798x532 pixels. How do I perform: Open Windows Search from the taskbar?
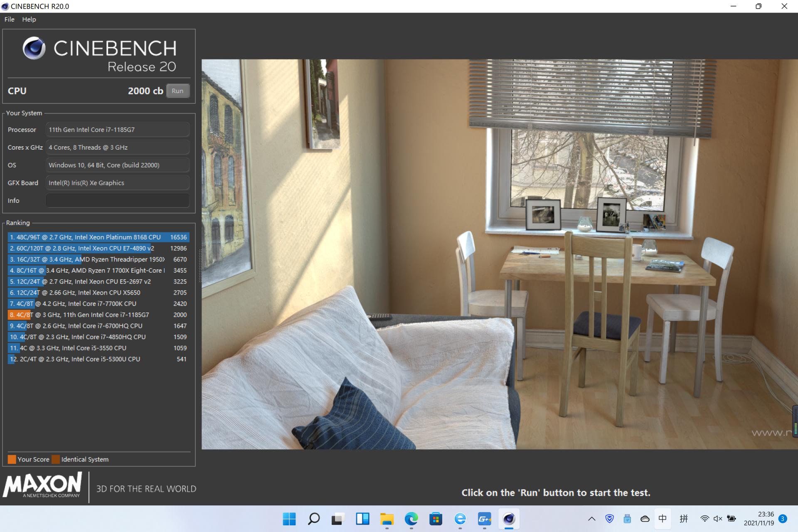(x=314, y=519)
